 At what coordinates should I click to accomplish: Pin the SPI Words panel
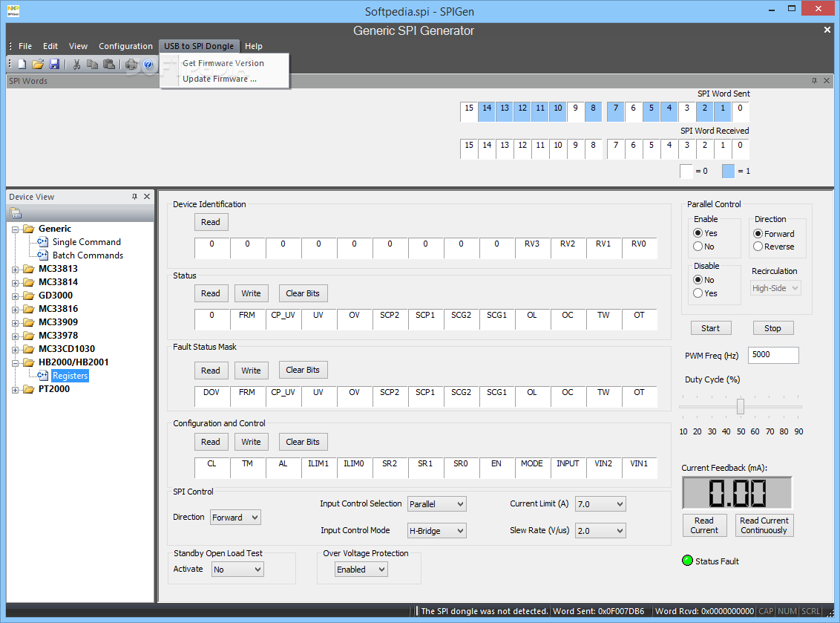click(x=814, y=80)
